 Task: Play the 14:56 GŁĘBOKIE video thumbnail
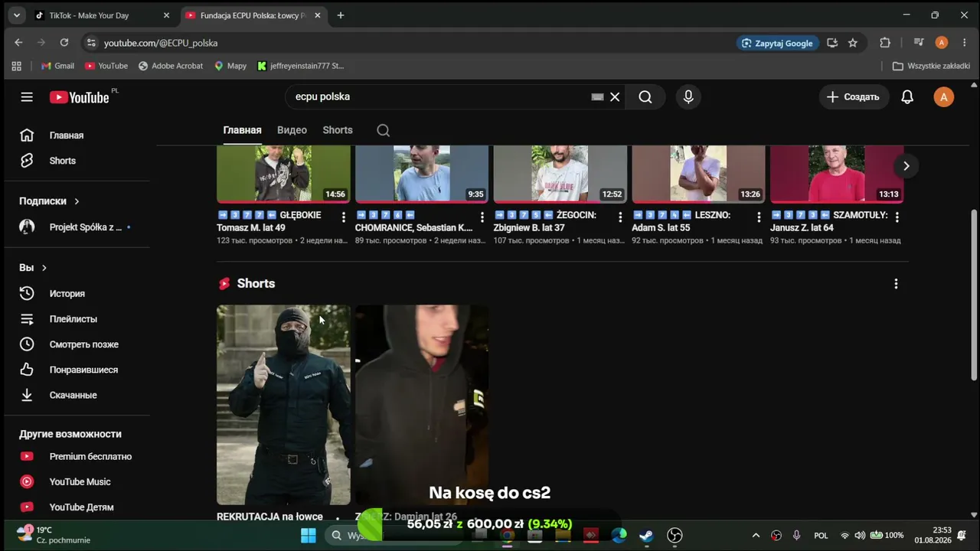[283, 174]
